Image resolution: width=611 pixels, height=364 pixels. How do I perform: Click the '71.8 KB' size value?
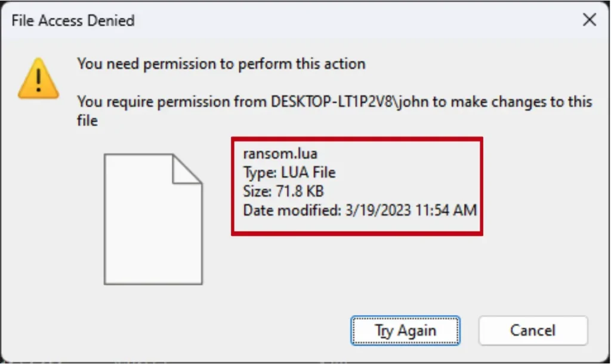[300, 192]
